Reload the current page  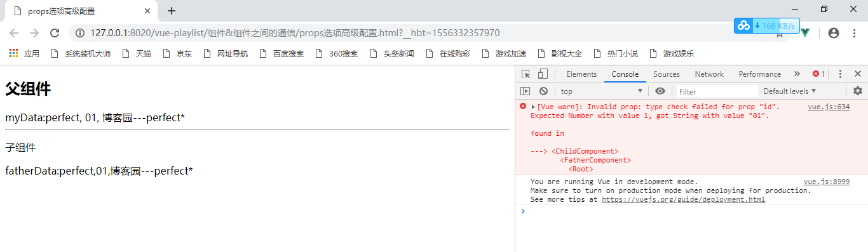[x=55, y=33]
